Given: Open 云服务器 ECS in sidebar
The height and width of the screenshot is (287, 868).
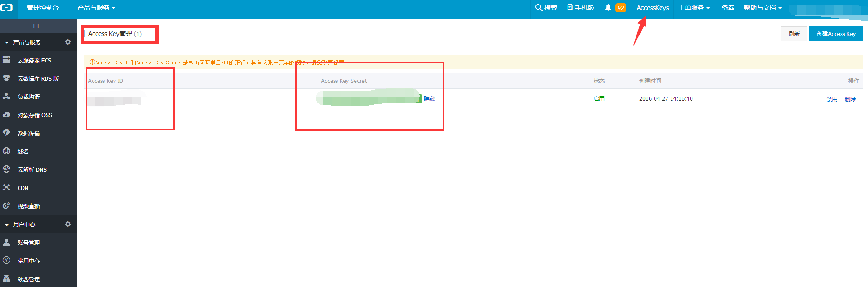Looking at the screenshot, I should [x=34, y=60].
